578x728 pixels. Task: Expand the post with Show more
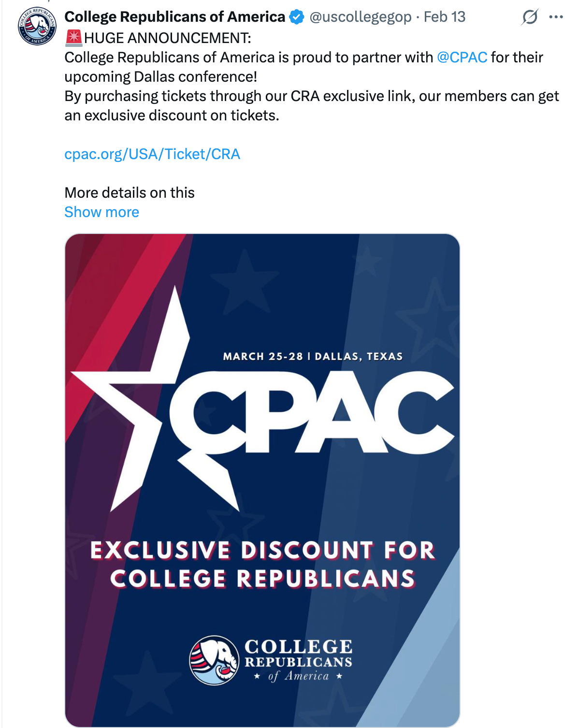pos(102,212)
